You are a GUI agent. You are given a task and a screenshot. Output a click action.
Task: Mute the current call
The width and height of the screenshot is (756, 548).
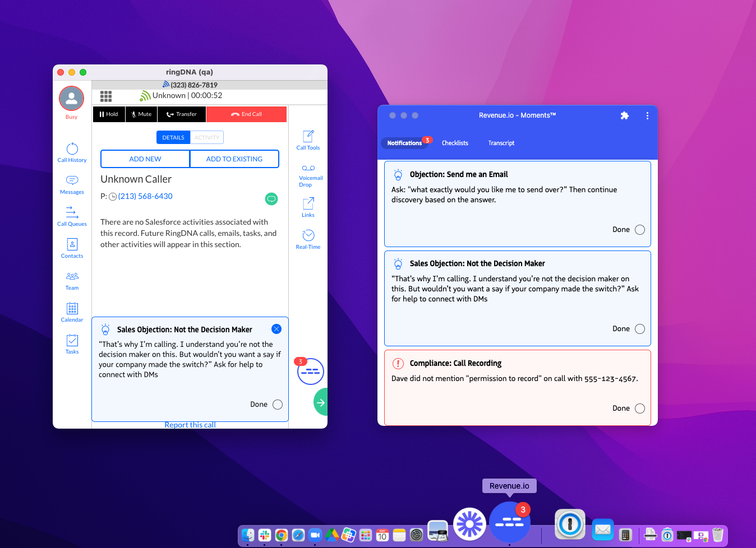(x=141, y=114)
